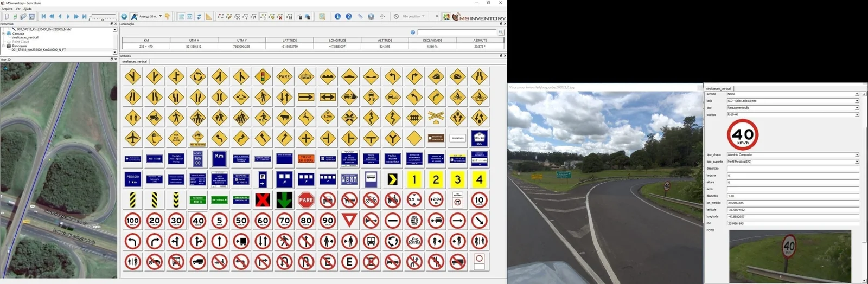This screenshot has height=284, width=868.
Task: Open the measure ruler tool
Action: tap(209, 17)
